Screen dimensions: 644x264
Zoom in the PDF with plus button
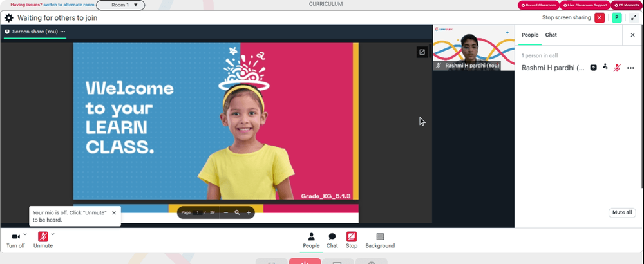click(249, 212)
